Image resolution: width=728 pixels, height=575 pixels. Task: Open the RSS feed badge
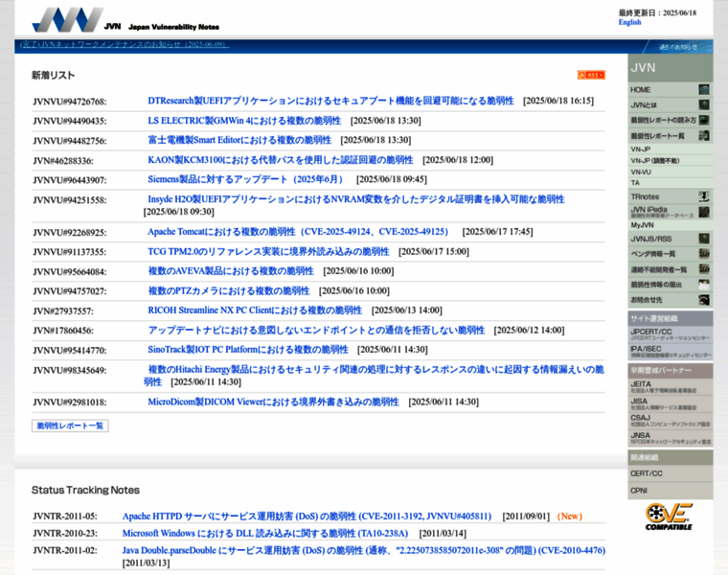[591, 75]
